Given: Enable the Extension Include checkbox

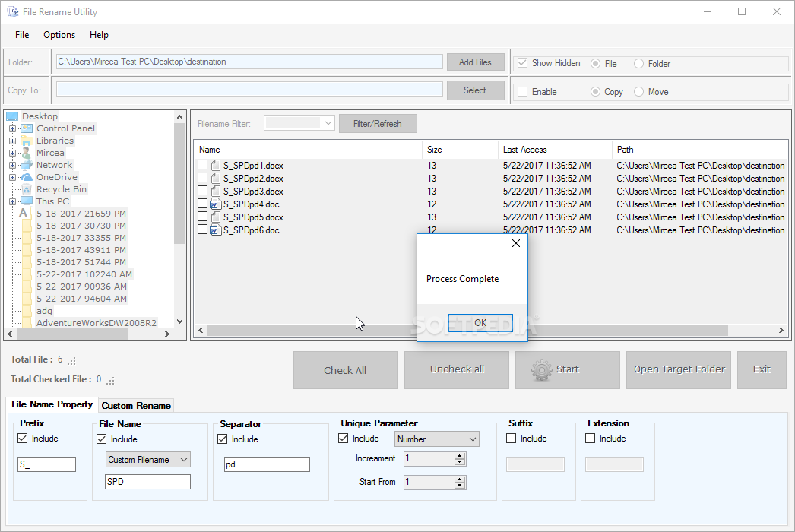Looking at the screenshot, I should pos(590,439).
